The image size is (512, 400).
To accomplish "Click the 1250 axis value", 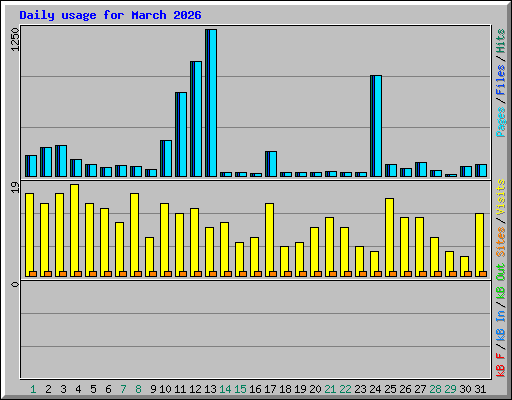I will click(x=15, y=40).
